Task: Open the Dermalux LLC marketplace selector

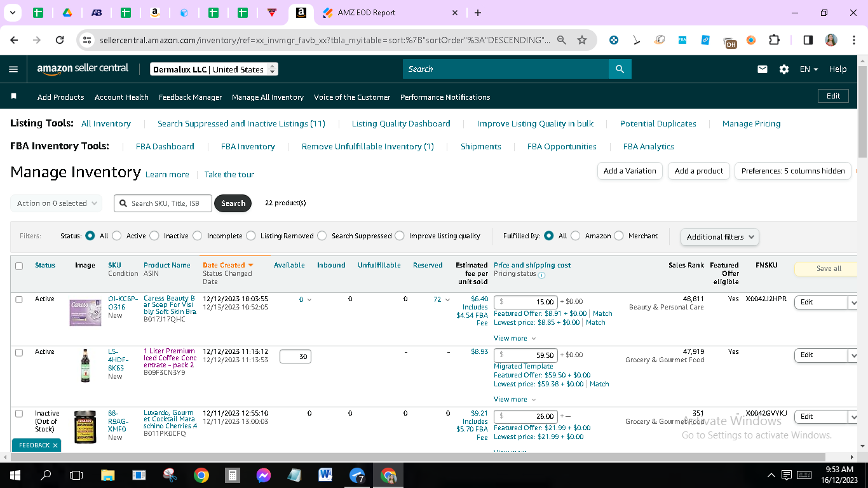Action: point(214,69)
